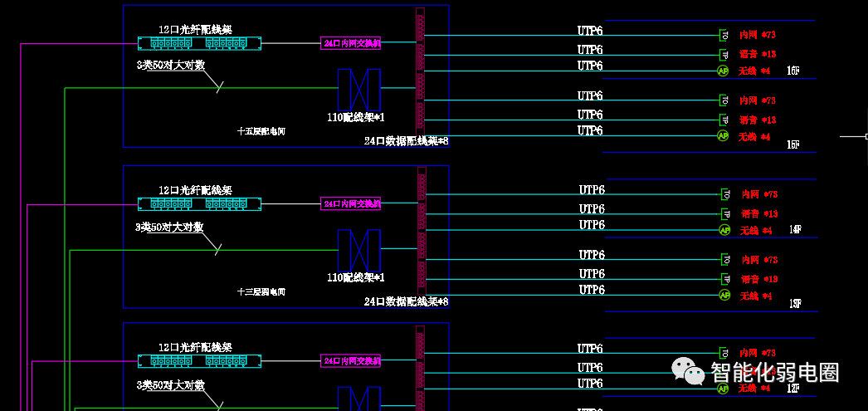This screenshot has height=411, width=868.
Task: Select the 24口内网交换机 box in 十五层配电间
Action: click(x=350, y=42)
